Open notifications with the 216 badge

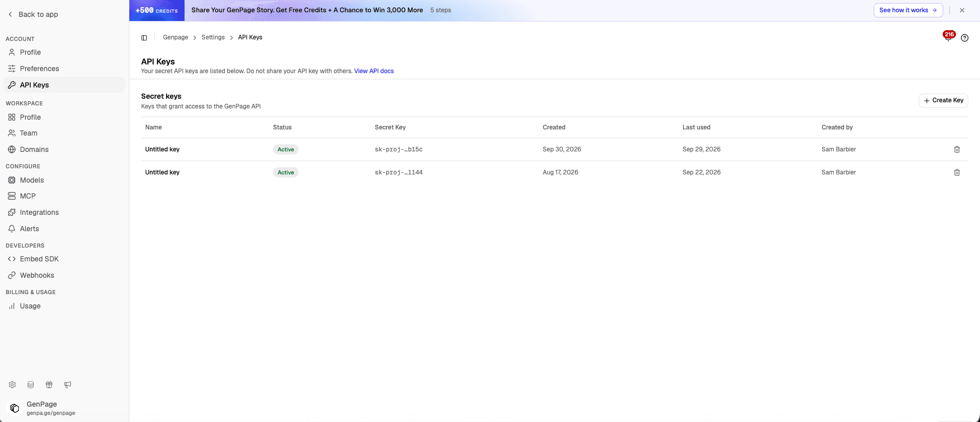click(x=948, y=37)
